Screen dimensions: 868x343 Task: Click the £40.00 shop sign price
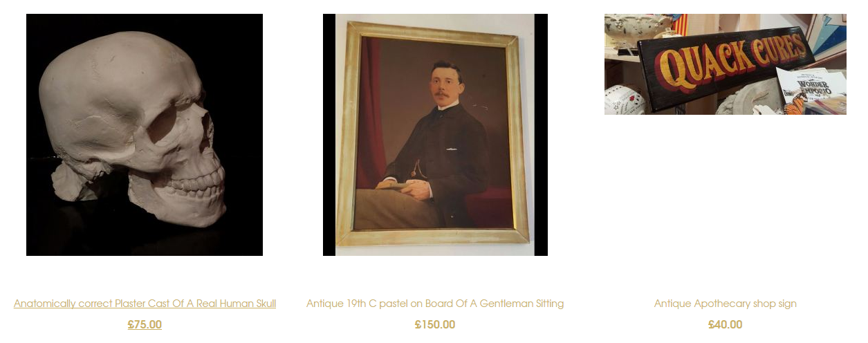coord(726,324)
